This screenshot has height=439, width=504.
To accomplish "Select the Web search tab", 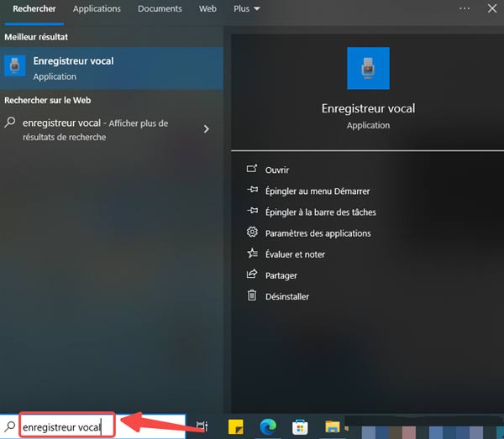I will (207, 8).
